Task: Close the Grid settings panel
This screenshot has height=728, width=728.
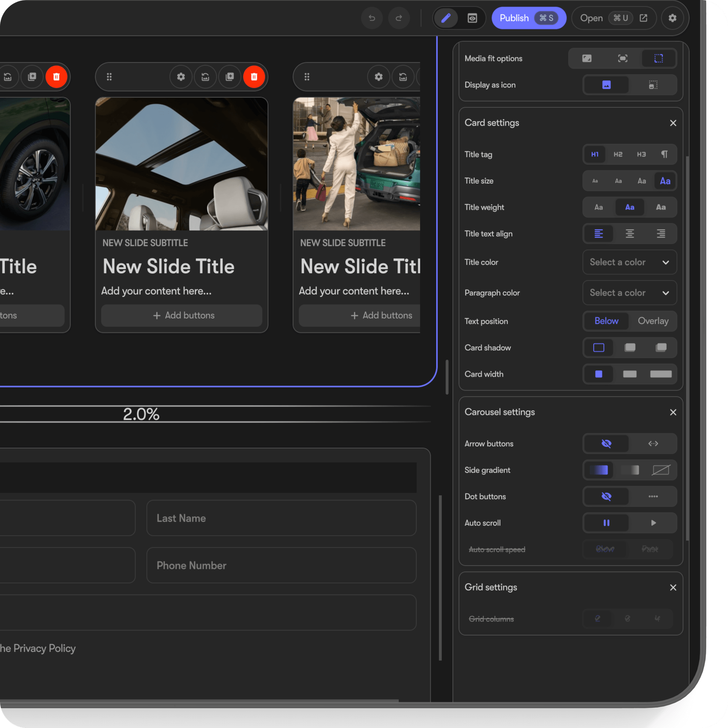Action: coord(673,588)
